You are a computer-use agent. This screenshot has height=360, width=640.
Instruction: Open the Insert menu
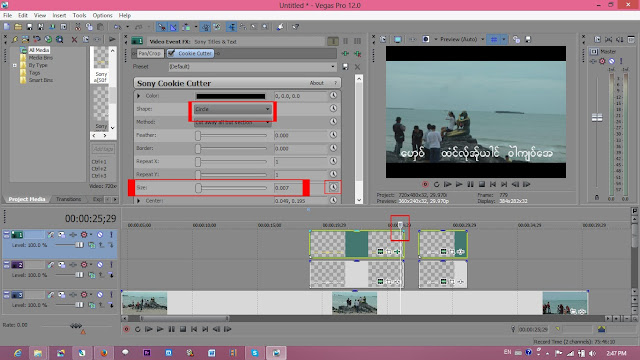pyautogui.click(x=59, y=16)
